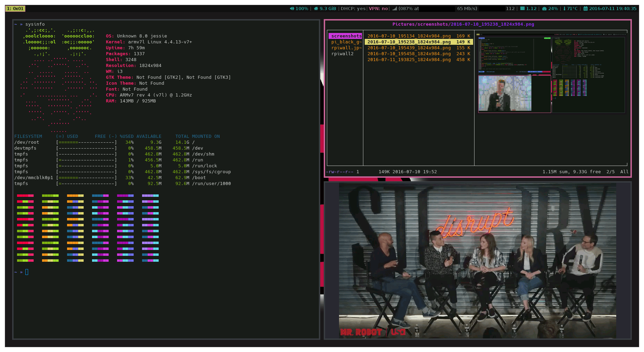The width and height of the screenshot is (644, 352).
Task: Click the load average icon beside 1.12
Action: point(522,9)
